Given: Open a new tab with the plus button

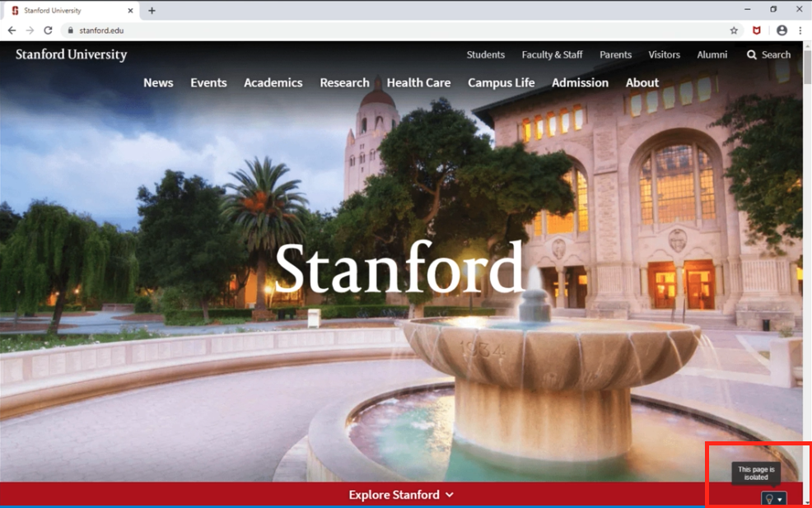Looking at the screenshot, I should 152,11.
